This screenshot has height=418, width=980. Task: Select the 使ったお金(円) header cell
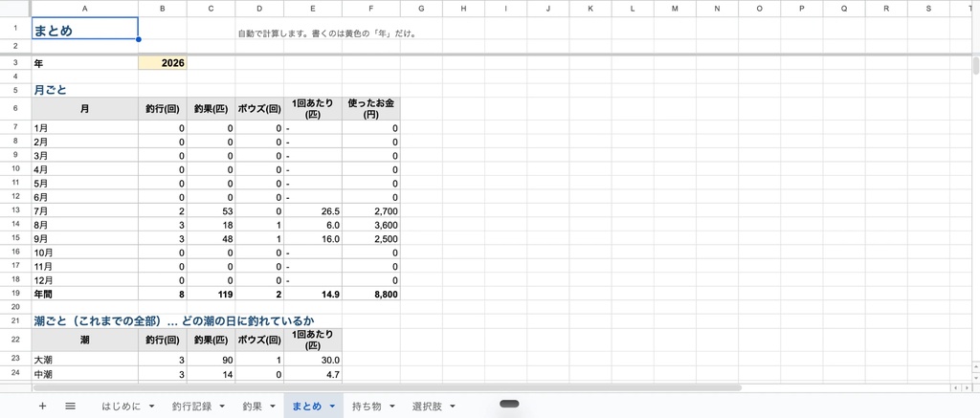[x=371, y=109]
